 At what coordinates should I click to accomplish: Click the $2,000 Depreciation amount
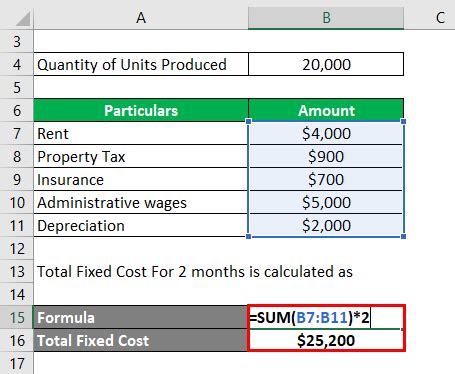click(326, 226)
